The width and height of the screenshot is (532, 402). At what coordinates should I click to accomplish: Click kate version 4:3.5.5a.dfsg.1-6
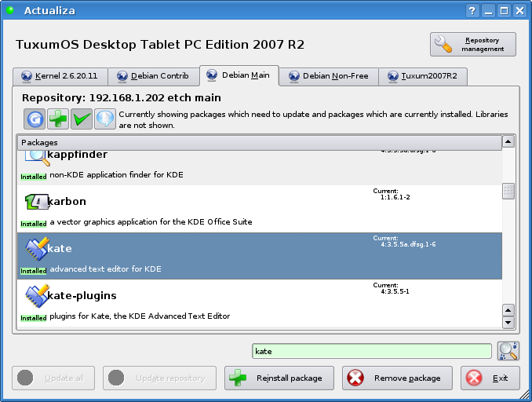408,244
